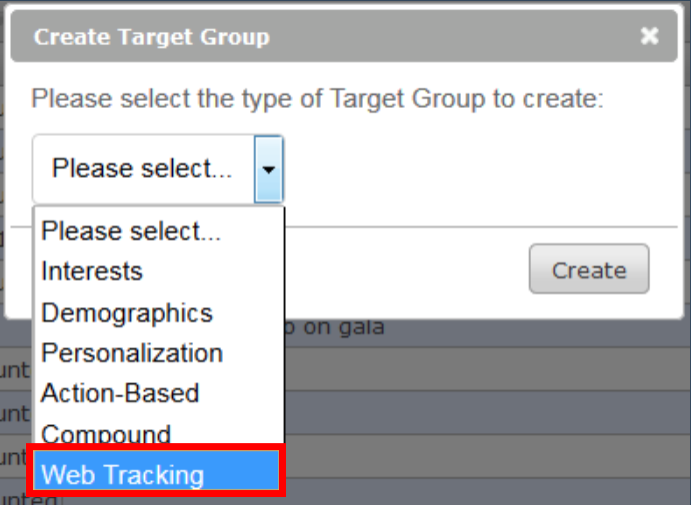
Task: Close the Create Target Group dialog
Action: 649,36
